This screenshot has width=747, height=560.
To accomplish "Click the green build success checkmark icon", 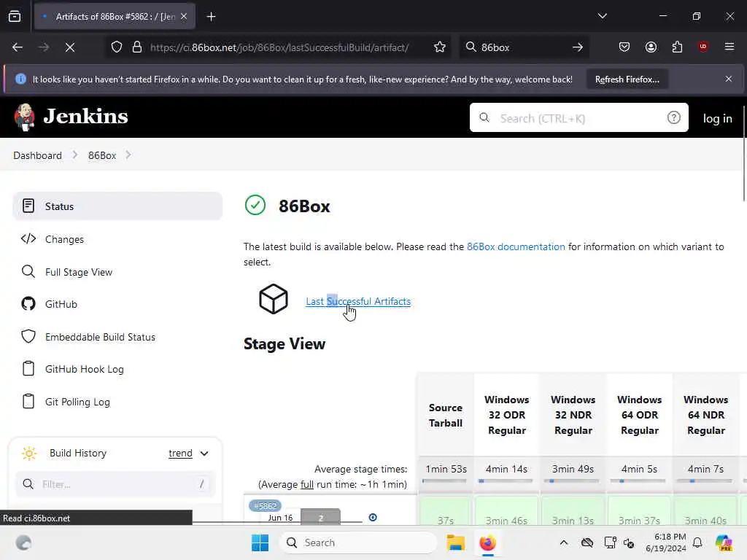I will tap(255, 205).
